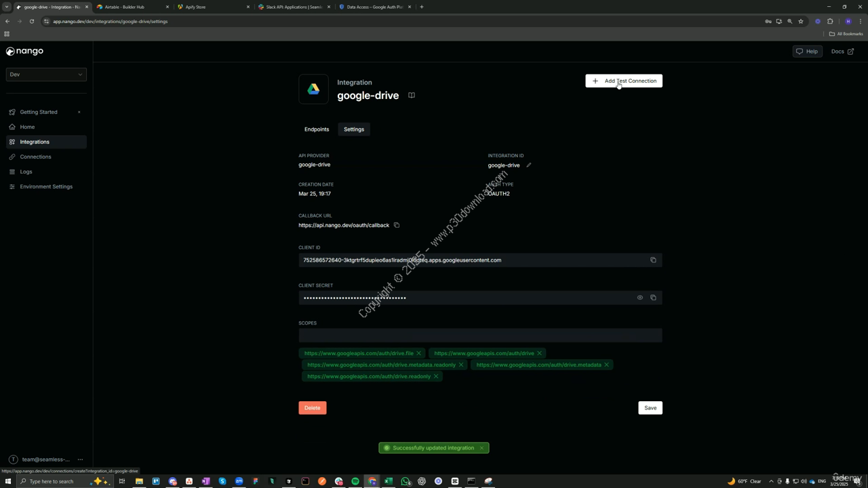
Task: Open the apps grid in the bookmarks bar
Action: [7, 34]
